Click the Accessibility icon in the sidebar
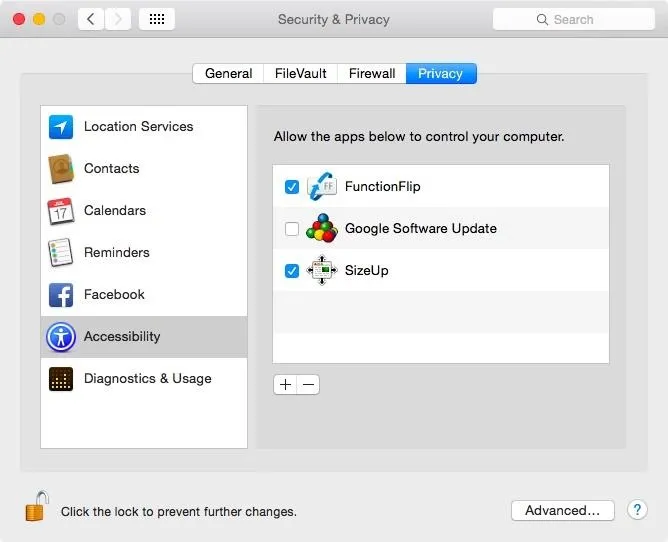Image resolution: width=668 pixels, height=542 pixels. 61,337
